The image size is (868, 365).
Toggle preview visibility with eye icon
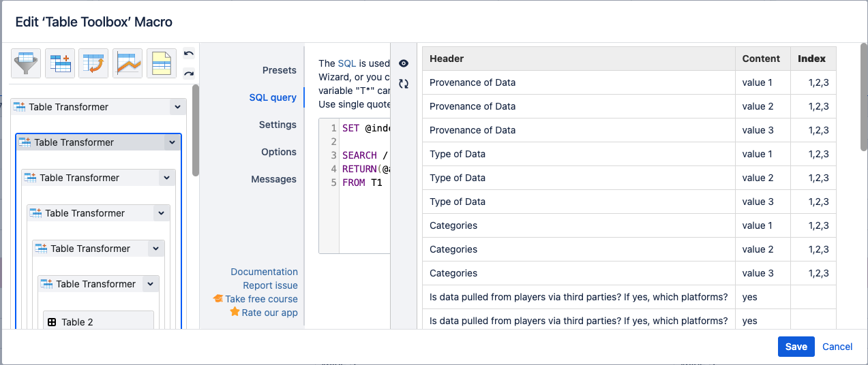tap(404, 63)
